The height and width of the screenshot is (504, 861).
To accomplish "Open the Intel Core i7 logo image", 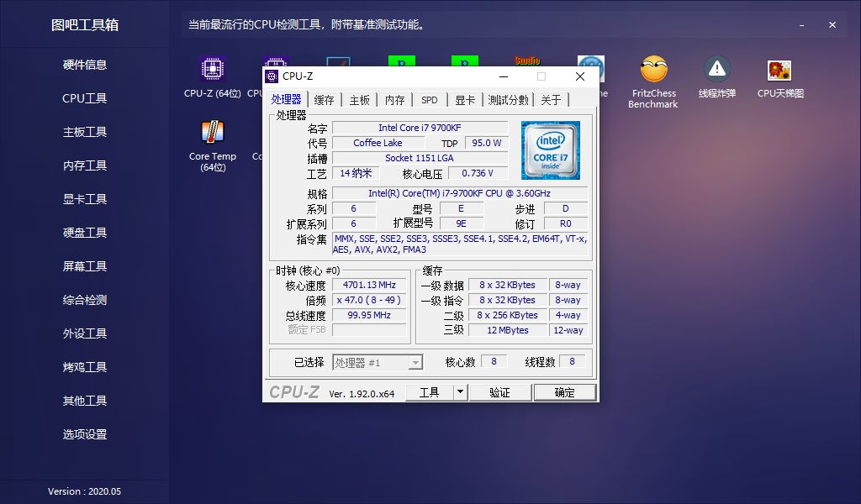I will coord(551,151).
